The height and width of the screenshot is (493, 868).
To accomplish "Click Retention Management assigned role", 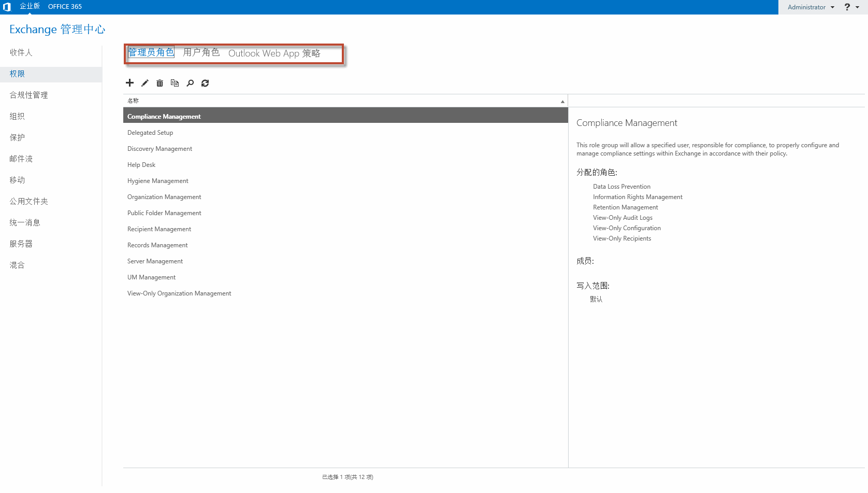I will click(626, 207).
